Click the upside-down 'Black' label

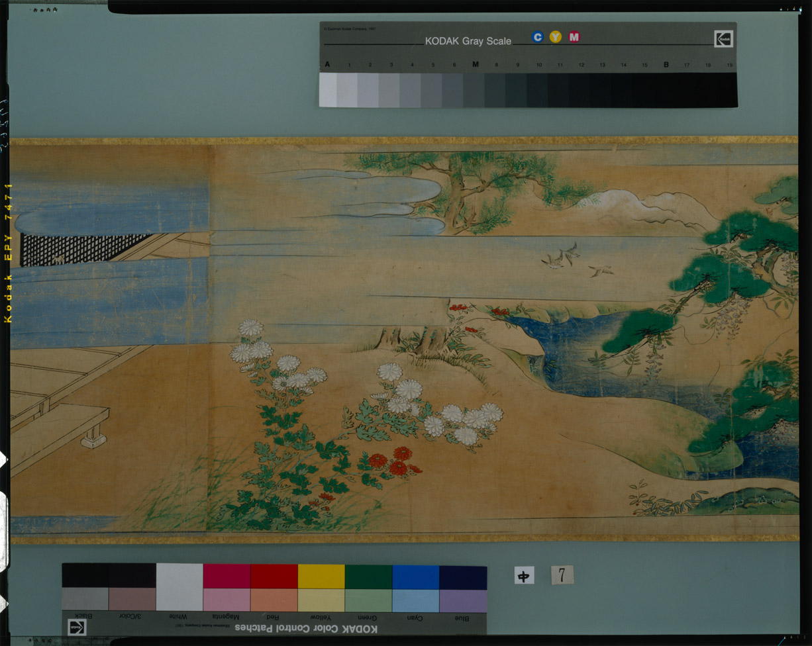click(x=83, y=616)
